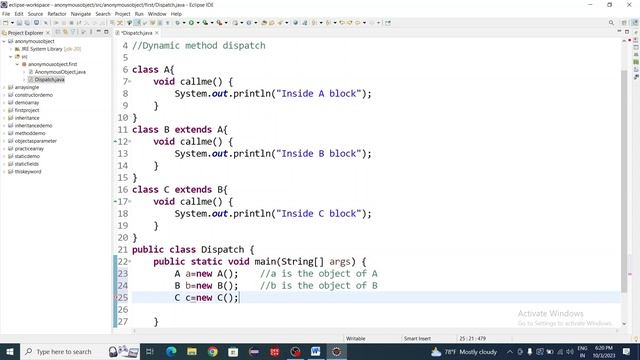The width and height of the screenshot is (640, 360).
Task: Open the Project menu
Action: [122, 14]
